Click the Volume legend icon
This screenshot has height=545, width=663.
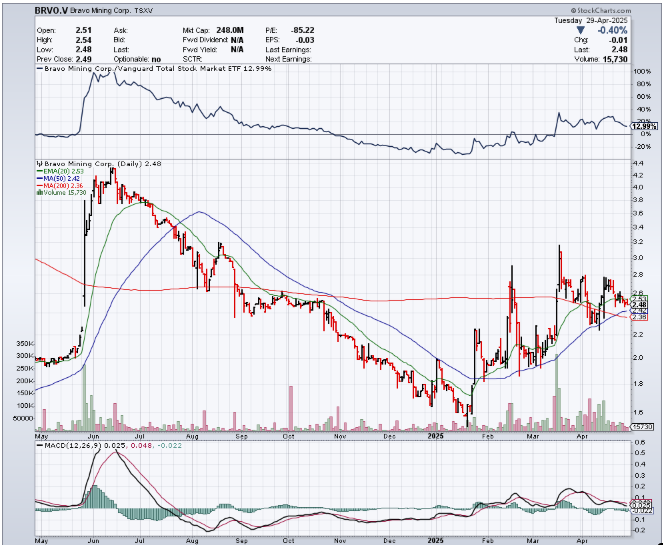(38, 192)
